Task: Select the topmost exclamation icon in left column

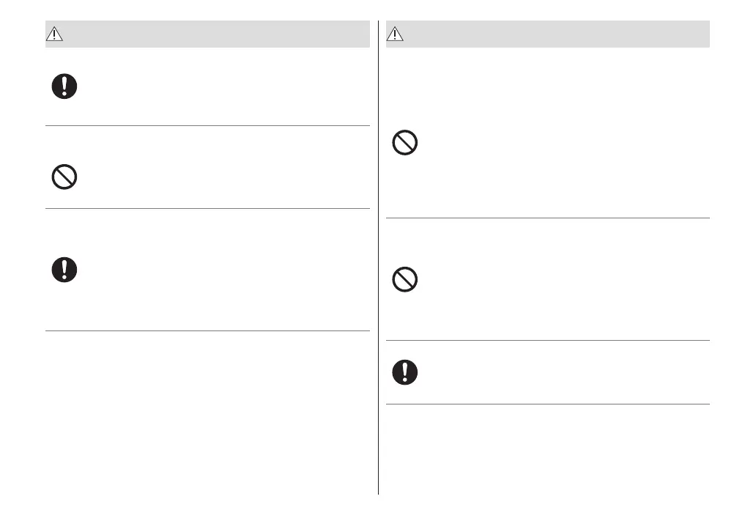Action: pos(64,87)
